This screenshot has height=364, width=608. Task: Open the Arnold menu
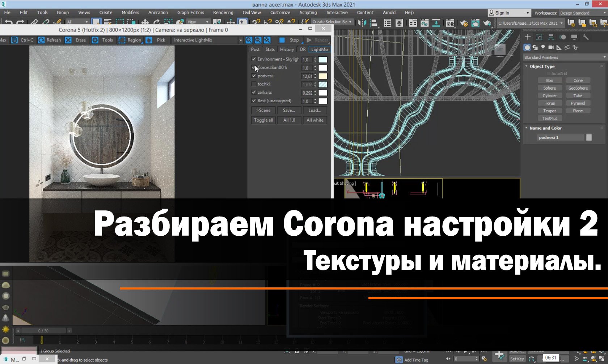[389, 12]
